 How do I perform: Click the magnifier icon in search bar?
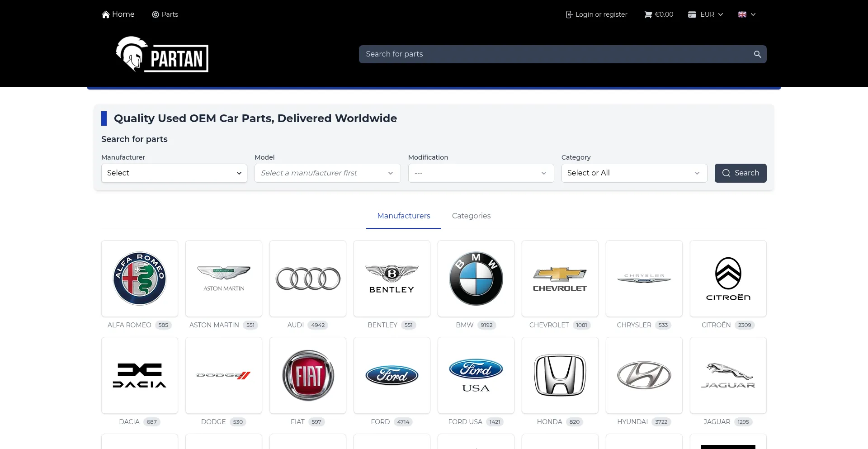coord(758,54)
